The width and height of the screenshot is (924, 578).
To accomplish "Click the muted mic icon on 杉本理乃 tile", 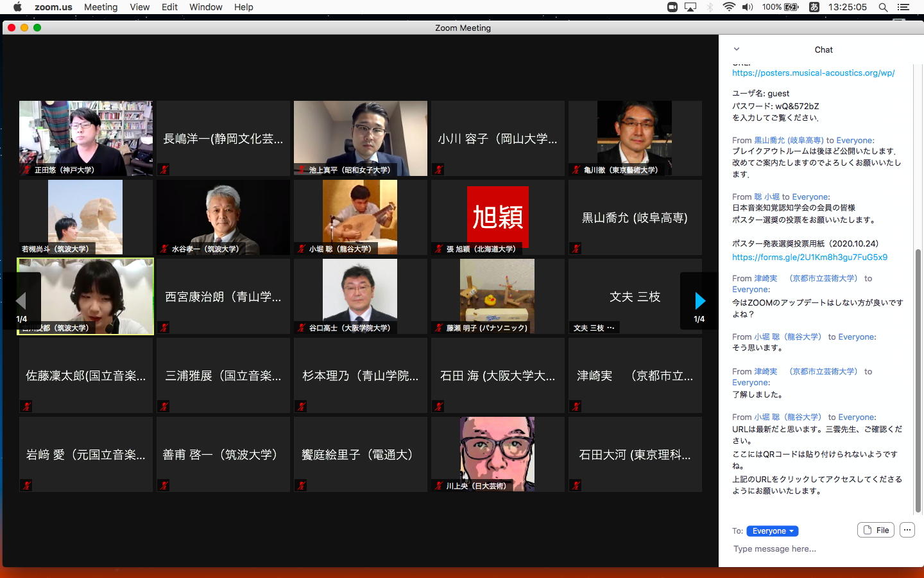I will [x=301, y=407].
